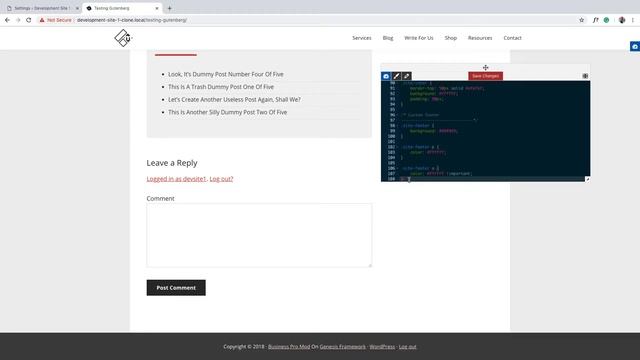Select the eraser tool in the CSS editor toolbar
Screen dimensions: 640x360
[407, 76]
